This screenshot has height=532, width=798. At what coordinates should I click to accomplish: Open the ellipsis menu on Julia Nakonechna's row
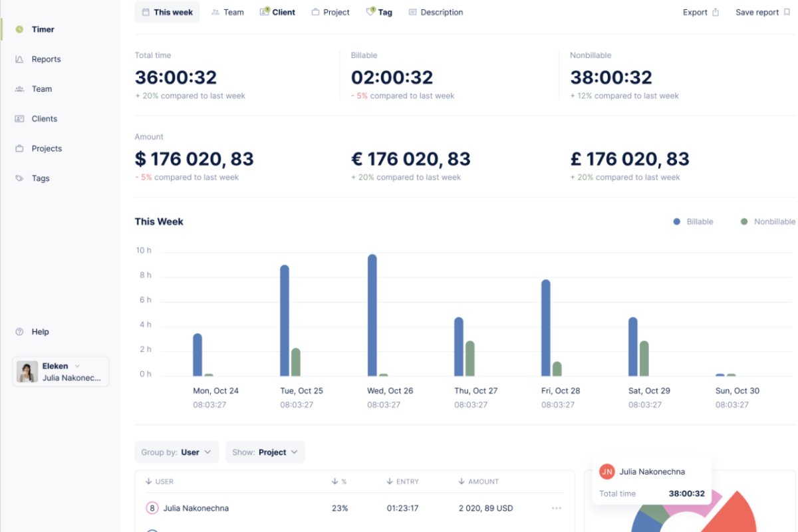(556, 508)
